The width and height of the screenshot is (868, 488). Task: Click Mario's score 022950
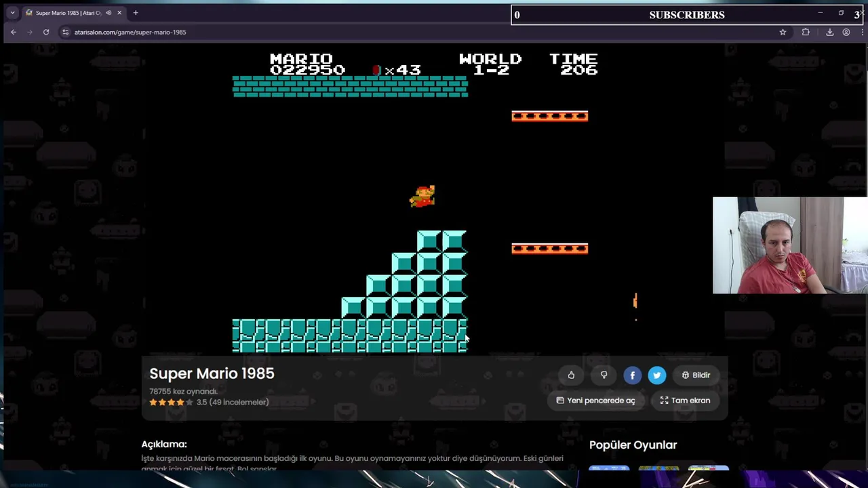(307, 70)
